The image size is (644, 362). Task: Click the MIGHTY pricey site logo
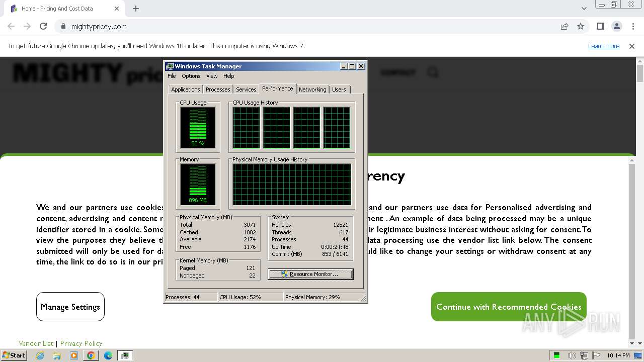(88, 73)
